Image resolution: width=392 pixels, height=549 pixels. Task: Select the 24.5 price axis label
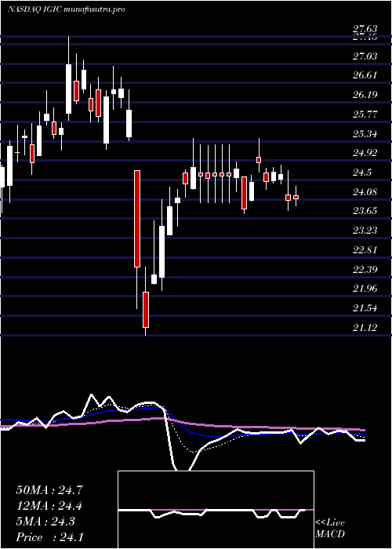pyautogui.click(x=362, y=173)
